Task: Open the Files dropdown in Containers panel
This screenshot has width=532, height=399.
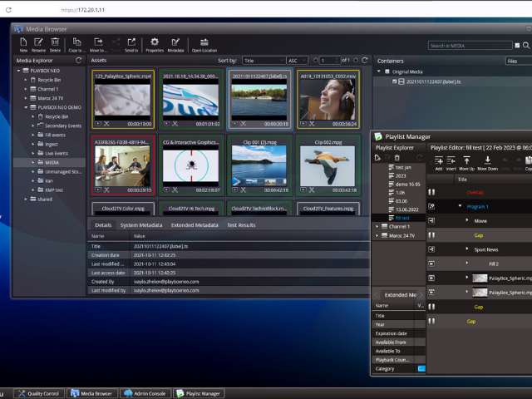Action: click(x=519, y=61)
